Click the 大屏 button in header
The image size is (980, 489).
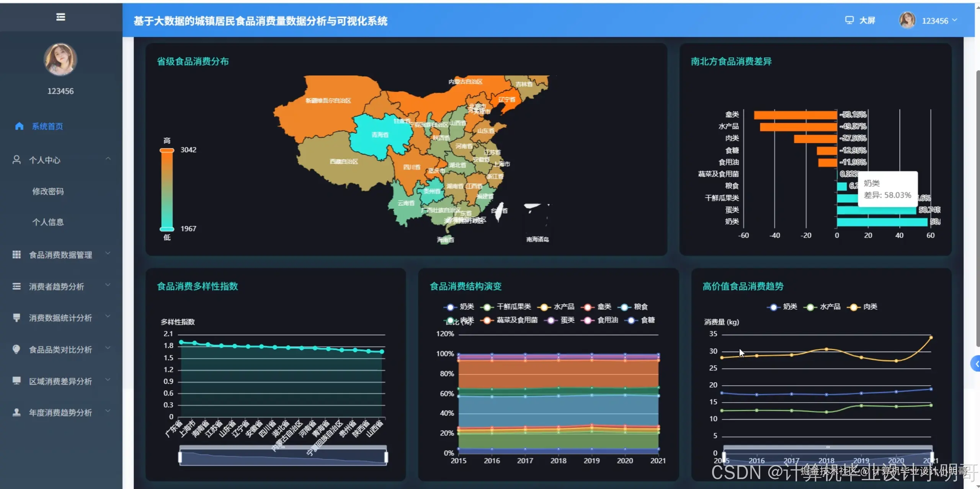click(867, 20)
